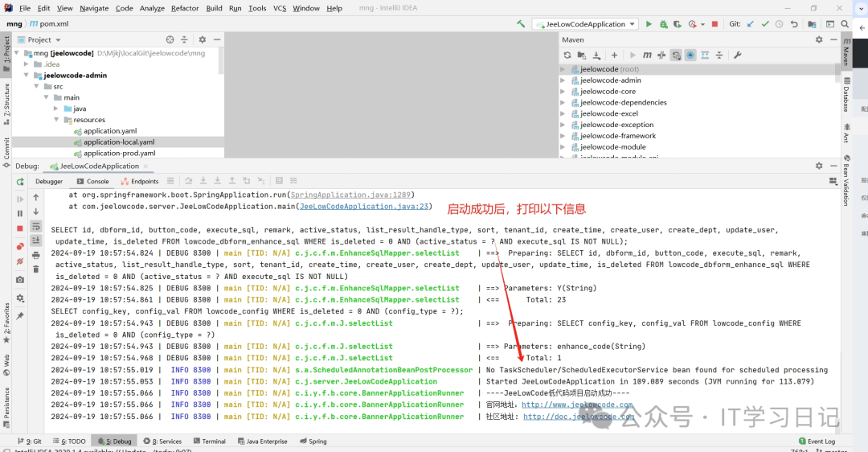The width and height of the screenshot is (868, 452).
Task: Open Database side tool window
Action: pos(845,95)
